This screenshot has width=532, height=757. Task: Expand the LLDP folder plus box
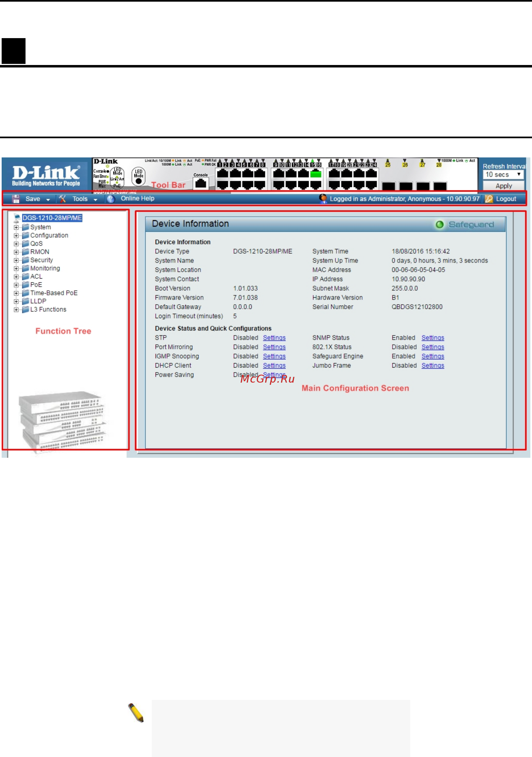click(16, 302)
